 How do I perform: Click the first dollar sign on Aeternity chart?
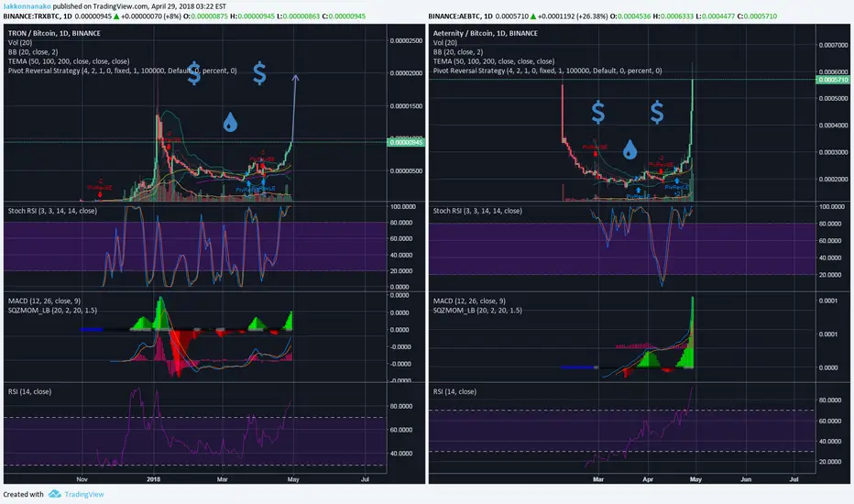click(598, 112)
